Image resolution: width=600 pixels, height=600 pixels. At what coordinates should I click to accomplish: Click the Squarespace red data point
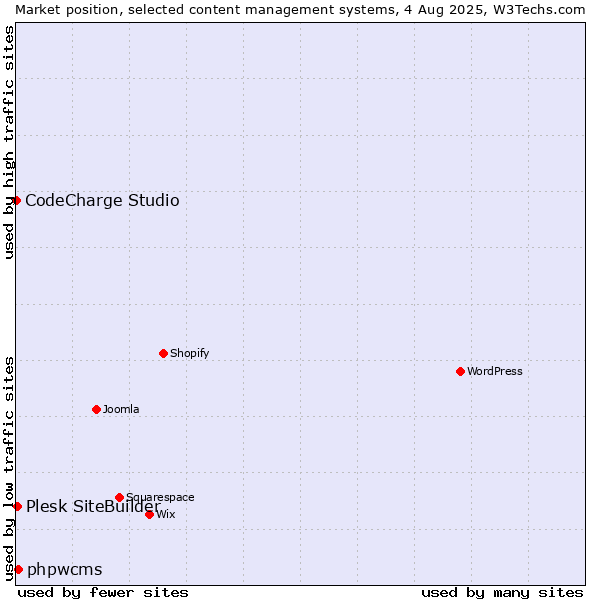[119, 497]
